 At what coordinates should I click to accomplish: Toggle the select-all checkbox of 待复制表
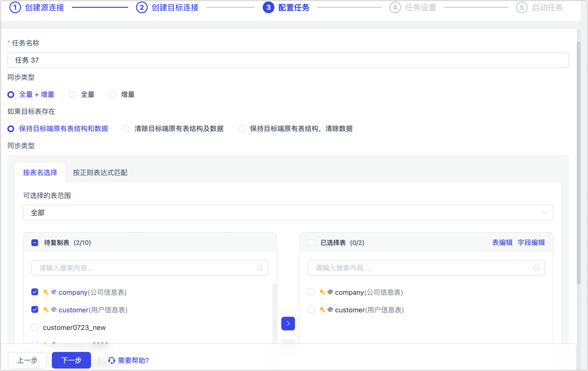pos(35,243)
